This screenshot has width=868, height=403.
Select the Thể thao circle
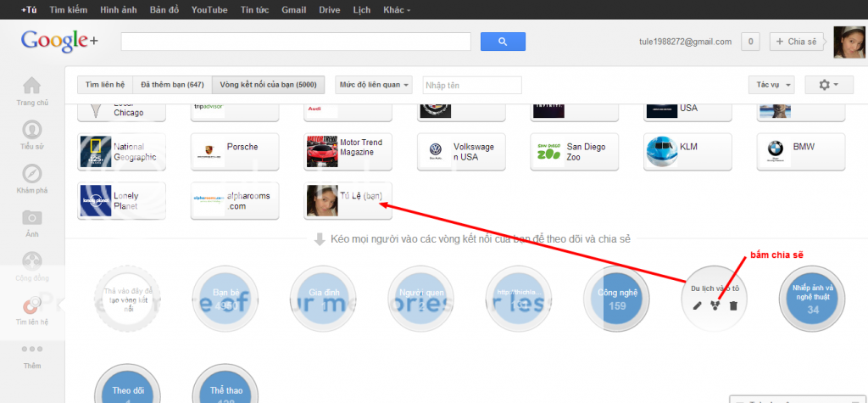pyautogui.click(x=225, y=383)
